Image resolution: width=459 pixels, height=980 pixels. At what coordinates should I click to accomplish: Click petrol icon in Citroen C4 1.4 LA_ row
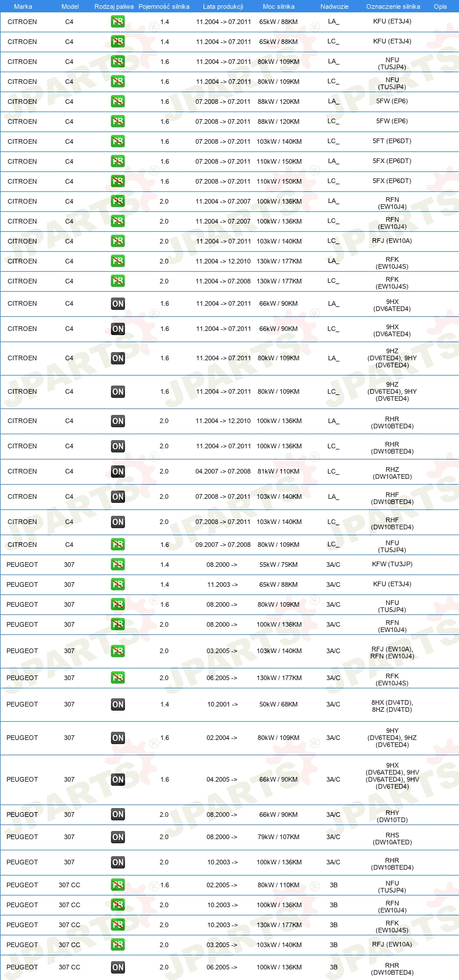118,22
